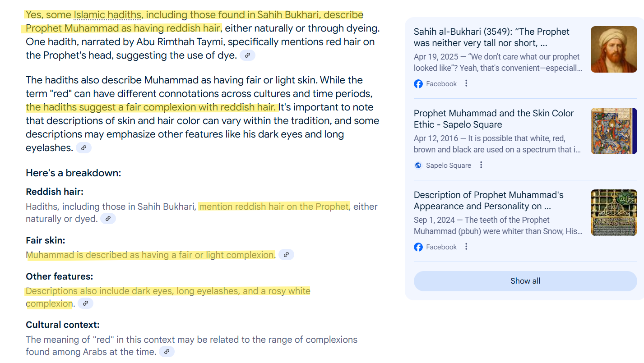Open "Islamic hadiths" underlined term

coord(107,15)
